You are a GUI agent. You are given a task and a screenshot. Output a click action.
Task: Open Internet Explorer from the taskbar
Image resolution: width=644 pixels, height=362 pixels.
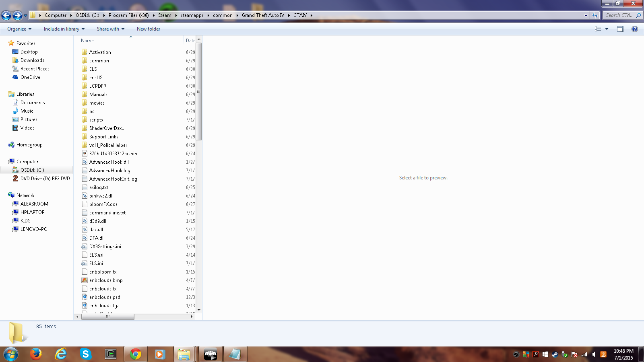pos(61,354)
